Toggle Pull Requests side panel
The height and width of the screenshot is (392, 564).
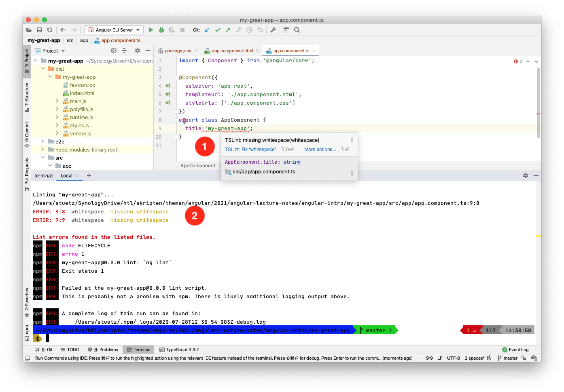point(27,174)
